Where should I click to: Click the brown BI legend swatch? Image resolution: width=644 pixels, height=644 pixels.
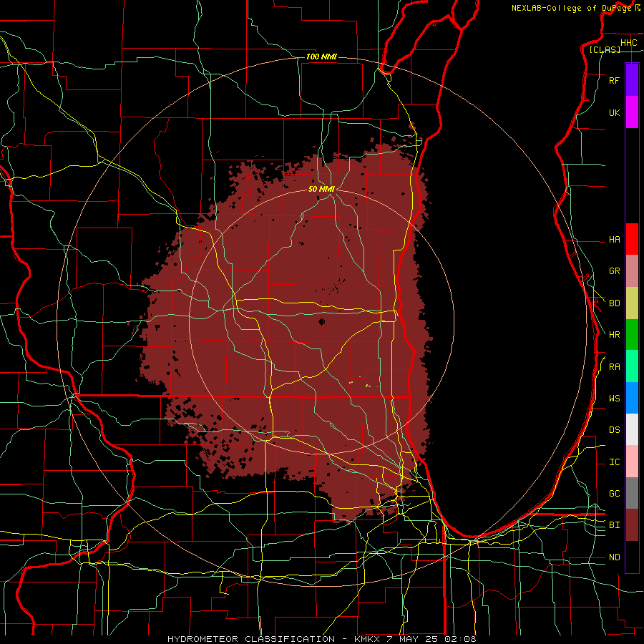point(632,525)
